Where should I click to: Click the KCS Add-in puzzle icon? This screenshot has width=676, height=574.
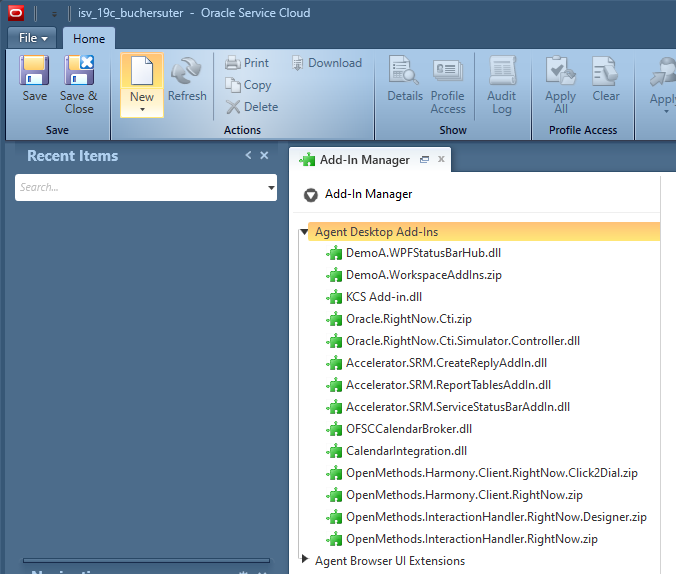pyautogui.click(x=334, y=297)
